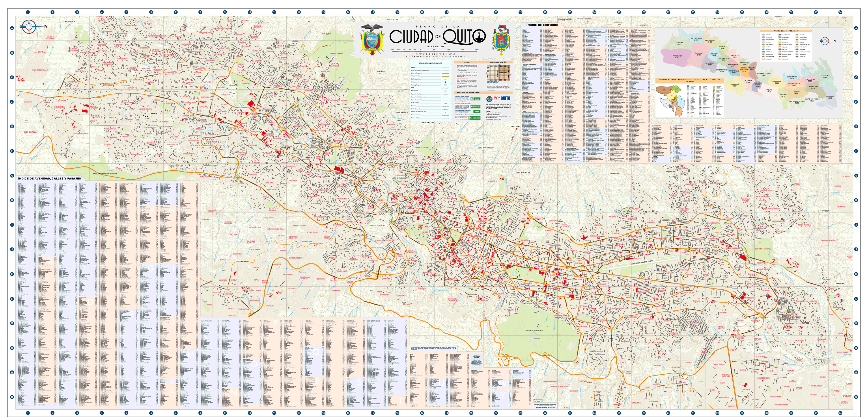Screen dimensions: 868x418
Task: Click the Edificios públicos red symbol in legend
Action: 445,80
